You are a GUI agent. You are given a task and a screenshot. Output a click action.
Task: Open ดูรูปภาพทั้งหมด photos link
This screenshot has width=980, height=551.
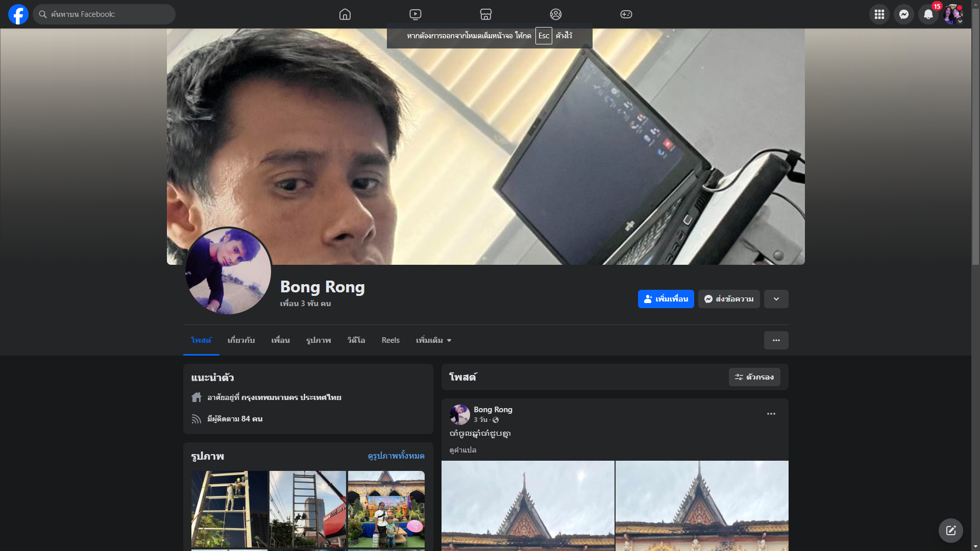pyautogui.click(x=396, y=456)
